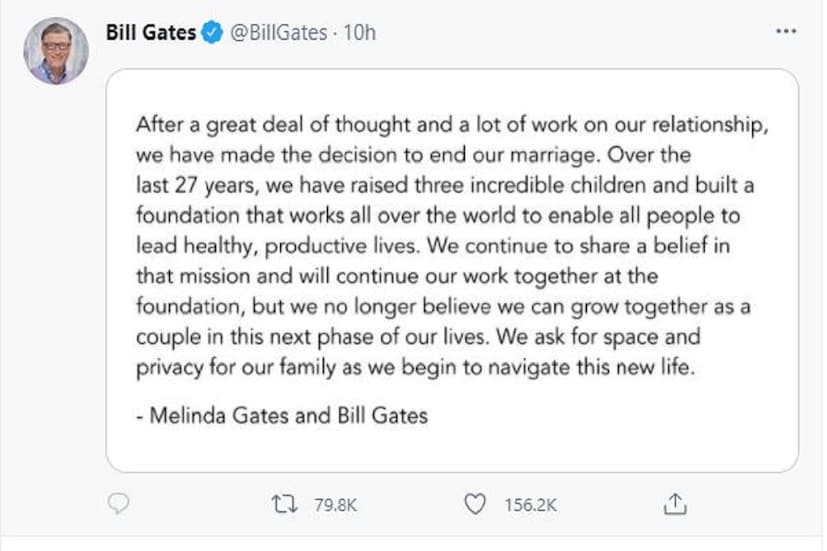The image size is (827, 551).
Task: Open Bill Gates's profile avatar photo
Action: click(56, 51)
